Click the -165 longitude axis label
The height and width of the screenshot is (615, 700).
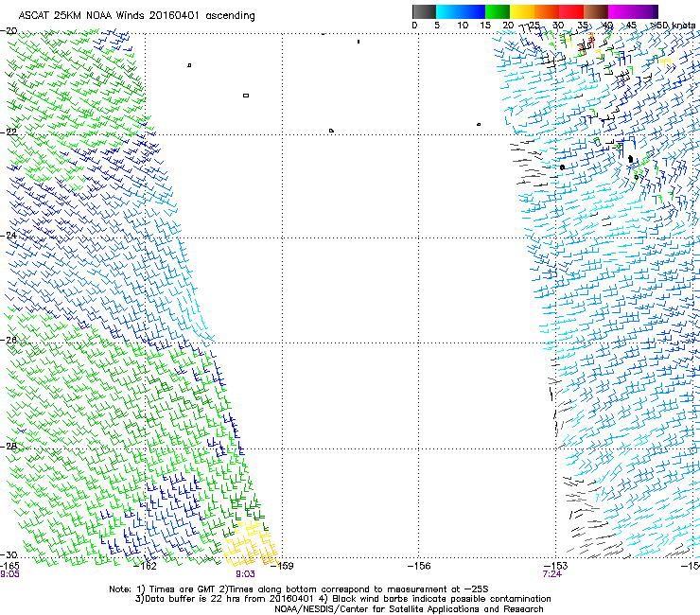[9, 566]
